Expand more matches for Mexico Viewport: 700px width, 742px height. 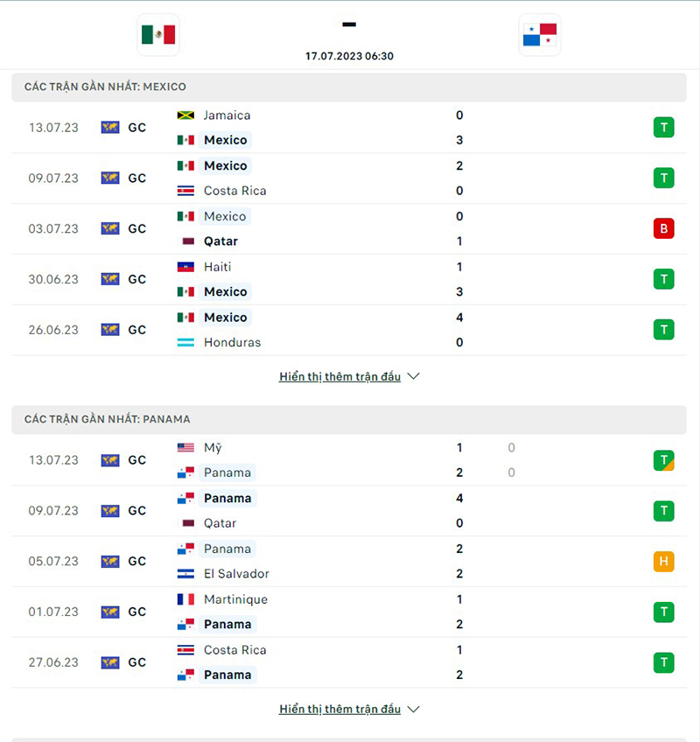pyautogui.click(x=339, y=376)
